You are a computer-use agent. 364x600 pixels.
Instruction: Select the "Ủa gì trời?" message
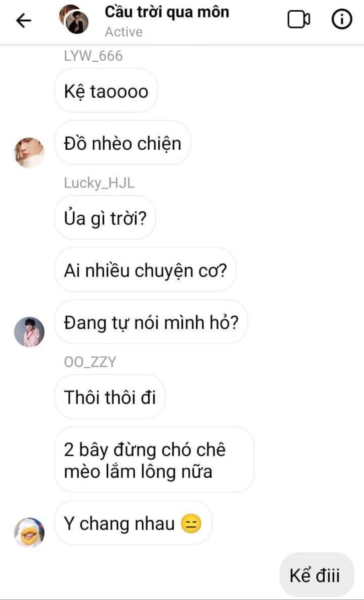[x=105, y=217]
